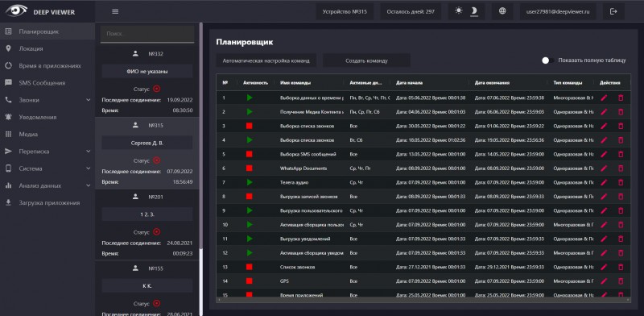Switch to dark theme moon icon

coord(474,11)
